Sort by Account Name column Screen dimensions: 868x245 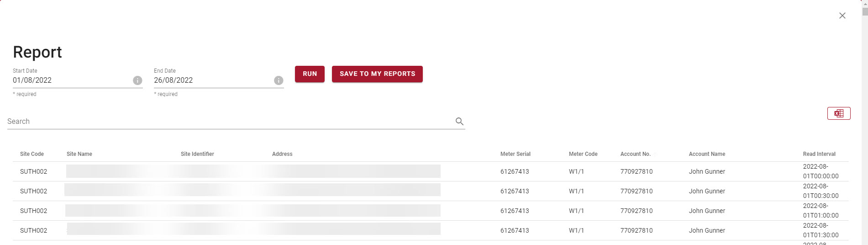(x=707, y=154)
